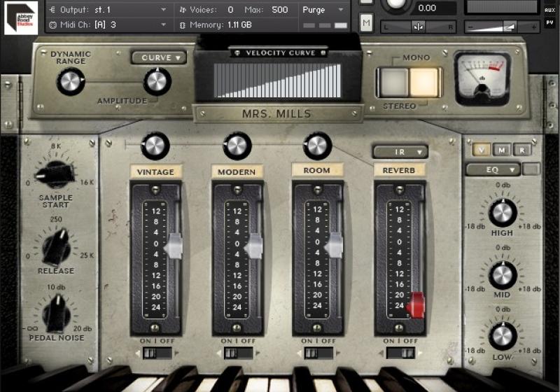Click the Modern volume fader handle
The width and height of the screenshot is (560, 392).
pos(254,246)
